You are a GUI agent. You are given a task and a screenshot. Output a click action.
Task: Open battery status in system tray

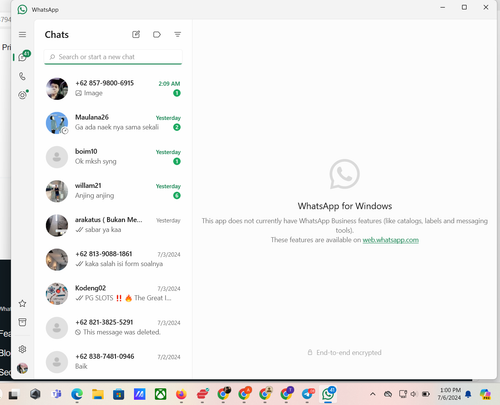click(x=426, y=394)
